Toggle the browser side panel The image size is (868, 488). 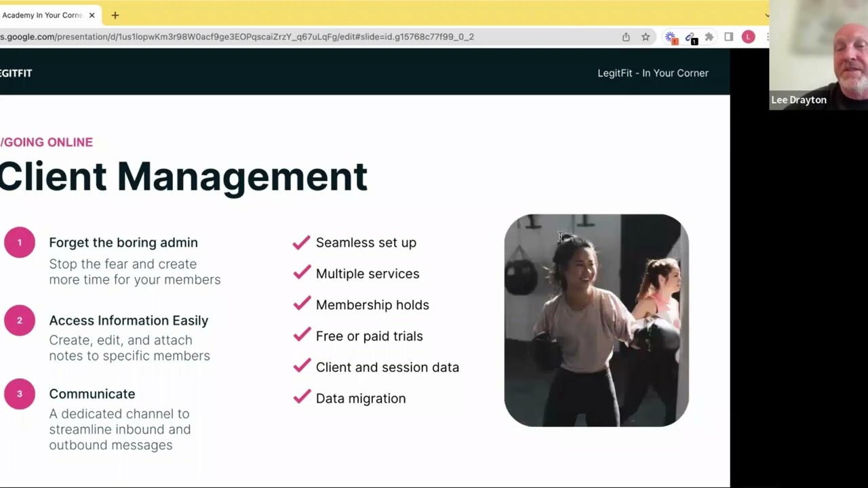pos(729,37)
